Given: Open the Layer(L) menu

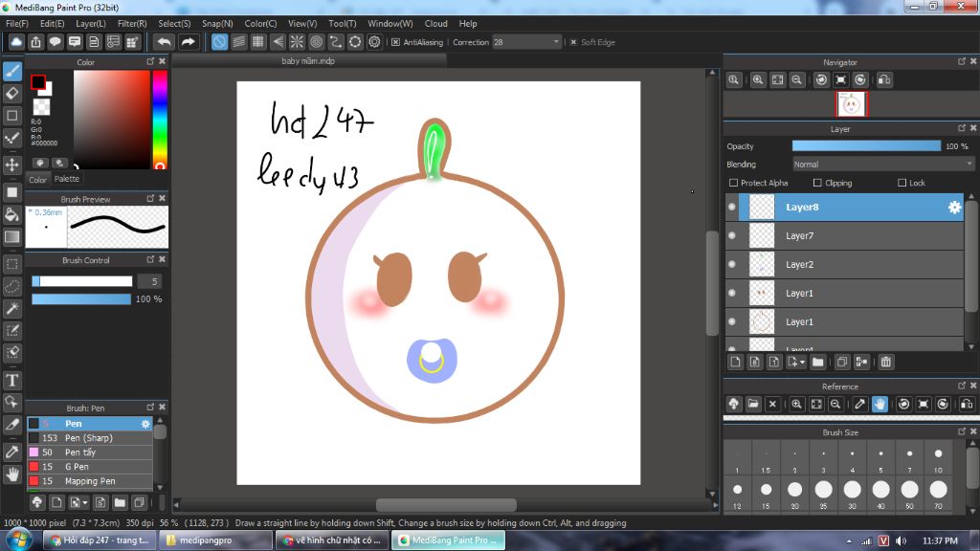Looking at the screenshot, I should click(91, 23).
